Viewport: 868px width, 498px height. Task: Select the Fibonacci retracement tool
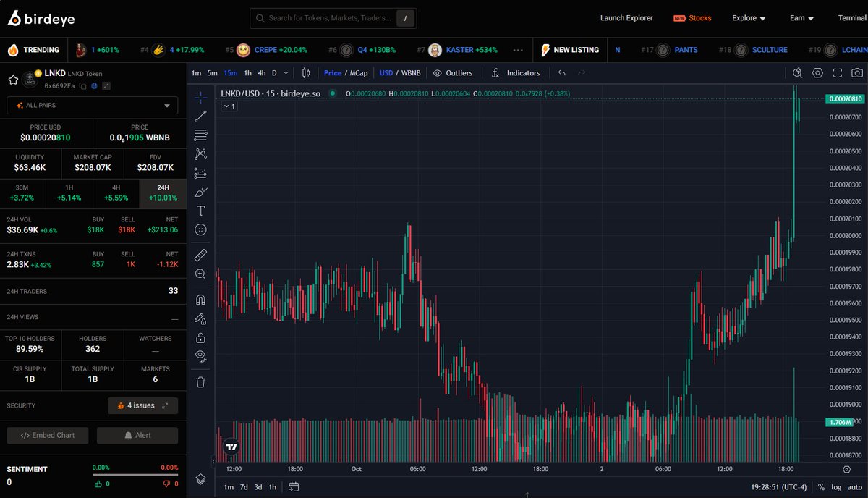point(200,135)
